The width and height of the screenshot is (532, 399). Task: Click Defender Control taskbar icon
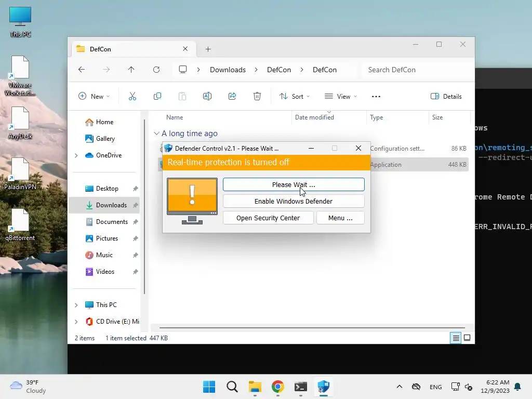click(324, 387)
